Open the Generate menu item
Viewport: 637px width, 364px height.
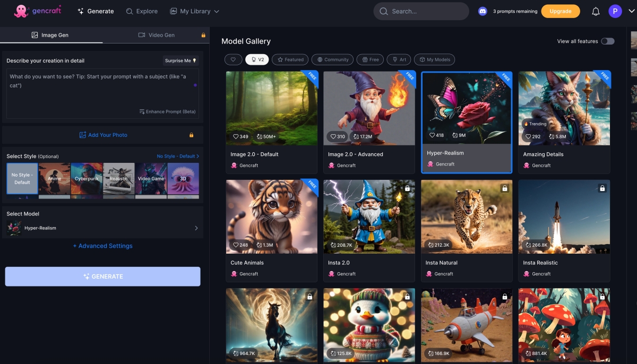96,11
